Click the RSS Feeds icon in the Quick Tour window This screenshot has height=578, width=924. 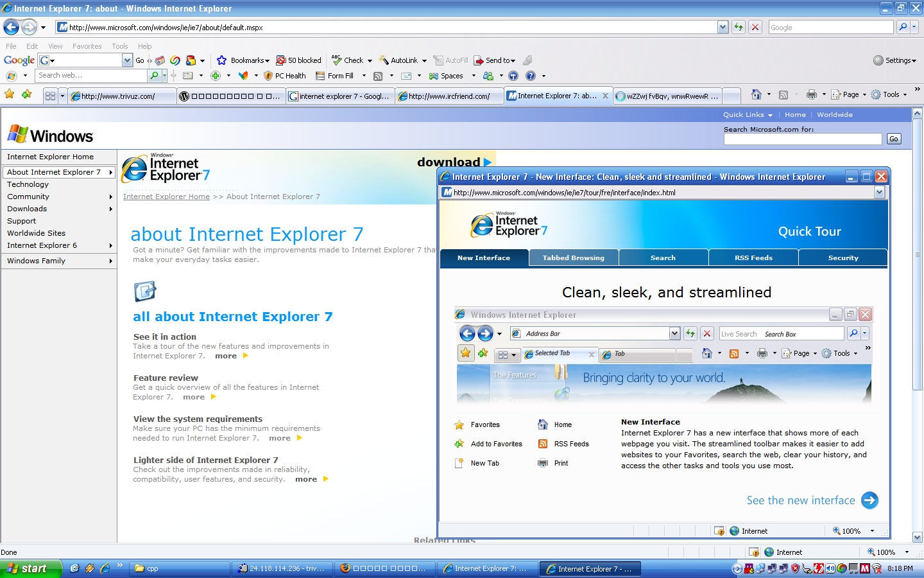tap(543, 444)
